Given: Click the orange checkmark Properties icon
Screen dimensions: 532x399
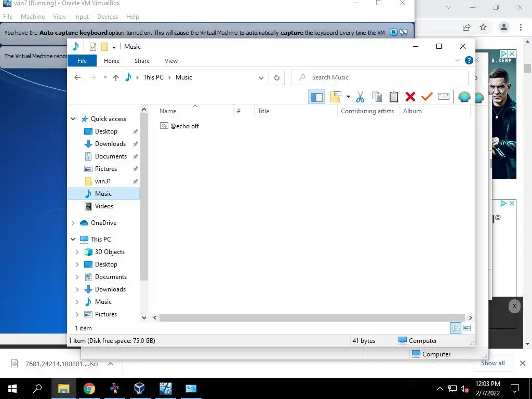Looking at the screenshot, I should pos(427,97).
